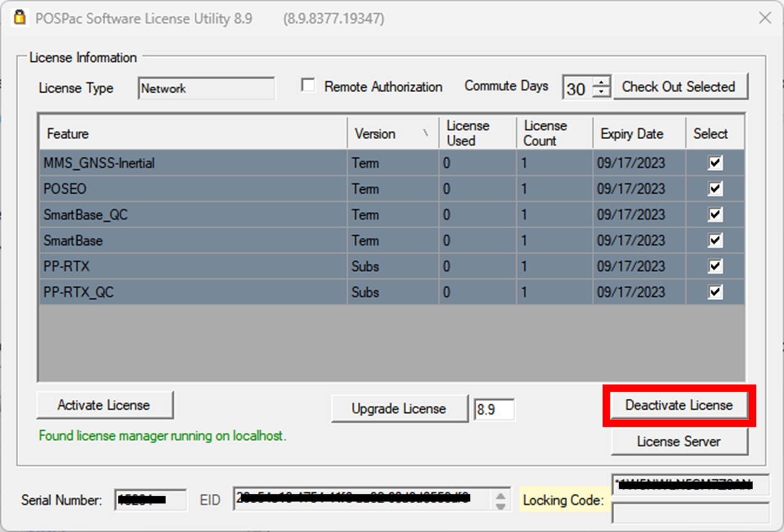
Task: Select the SmartBase feature cell
Action: coord(193,240)
